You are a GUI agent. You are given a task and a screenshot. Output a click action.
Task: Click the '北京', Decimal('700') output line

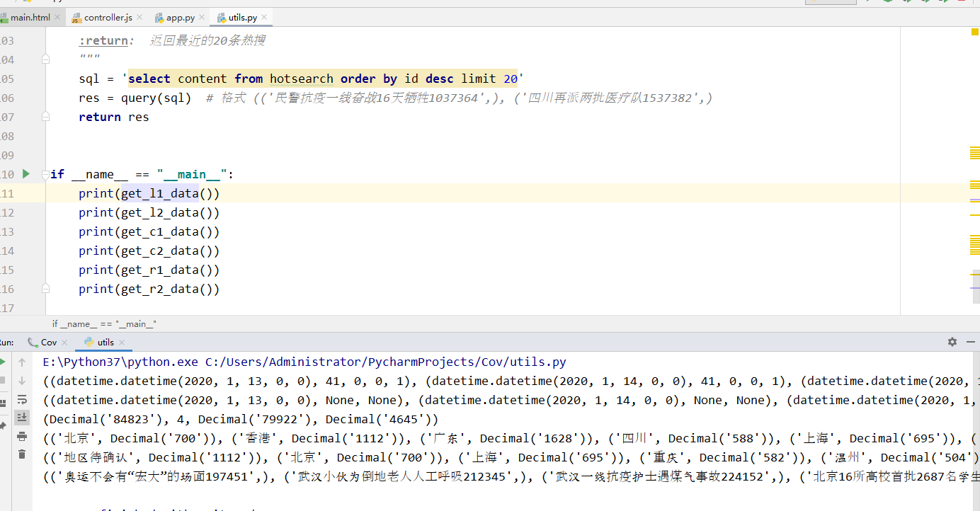511,438
